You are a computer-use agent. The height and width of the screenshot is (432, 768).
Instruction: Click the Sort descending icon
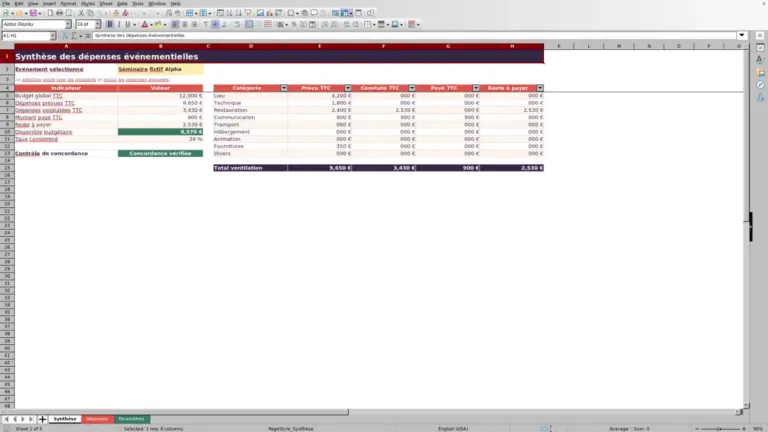click(x=239, y=13)
